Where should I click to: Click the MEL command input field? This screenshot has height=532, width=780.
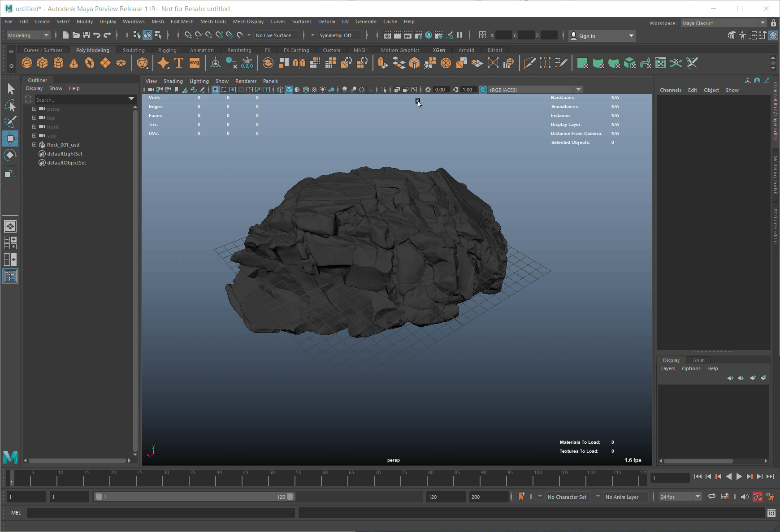[x=160, y=513]
